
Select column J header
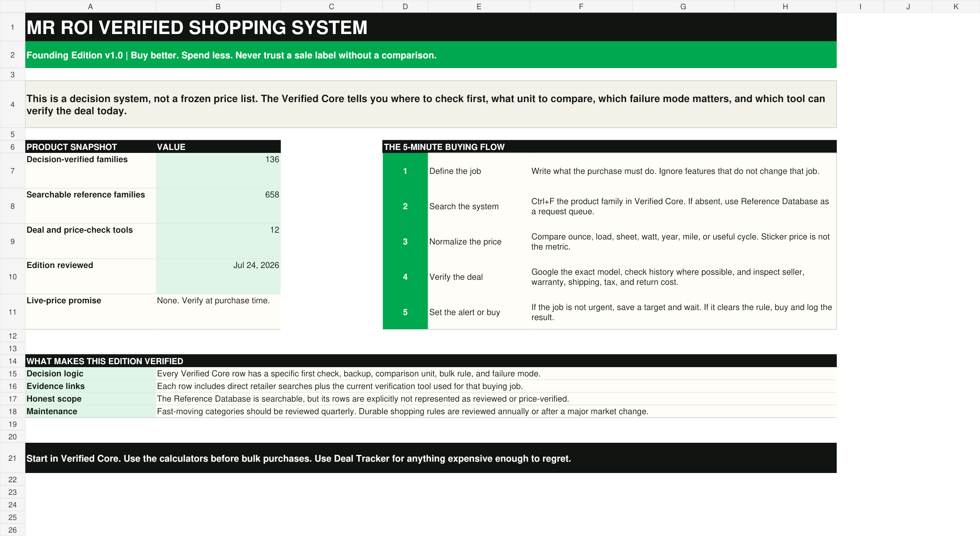point(908,6)
